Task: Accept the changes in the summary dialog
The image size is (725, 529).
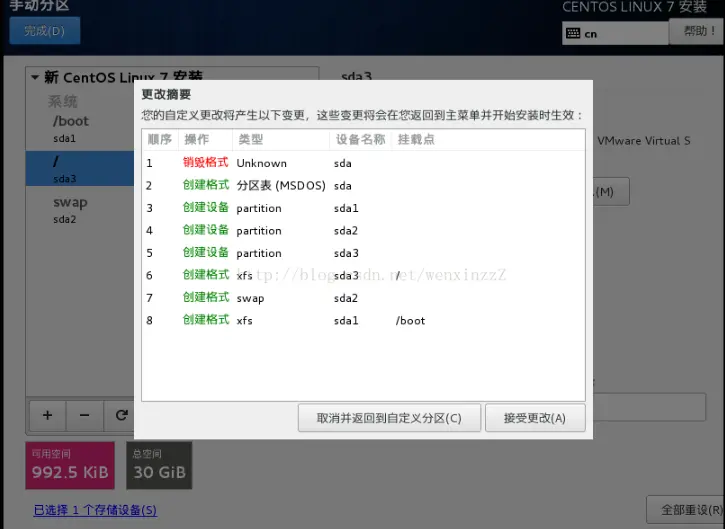Action: point(535,418)
